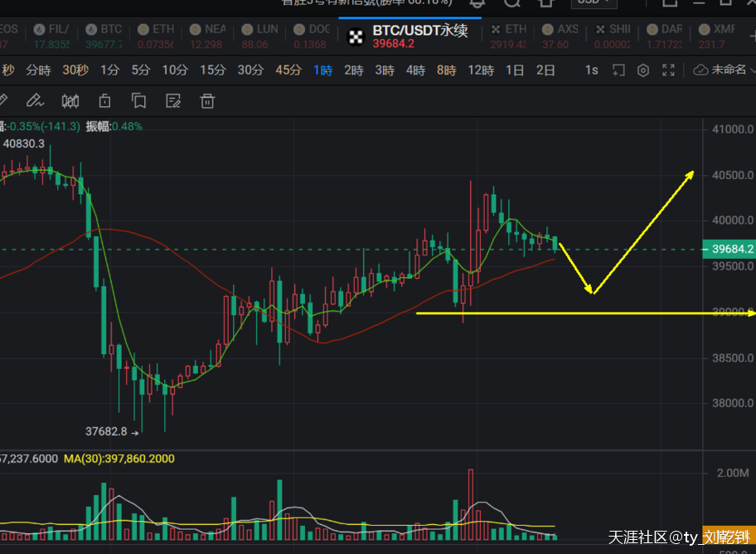The width and height of the screenshot is (756, 554).
Task: Select the 4時 timeframe button
Action: click(415, 70)
